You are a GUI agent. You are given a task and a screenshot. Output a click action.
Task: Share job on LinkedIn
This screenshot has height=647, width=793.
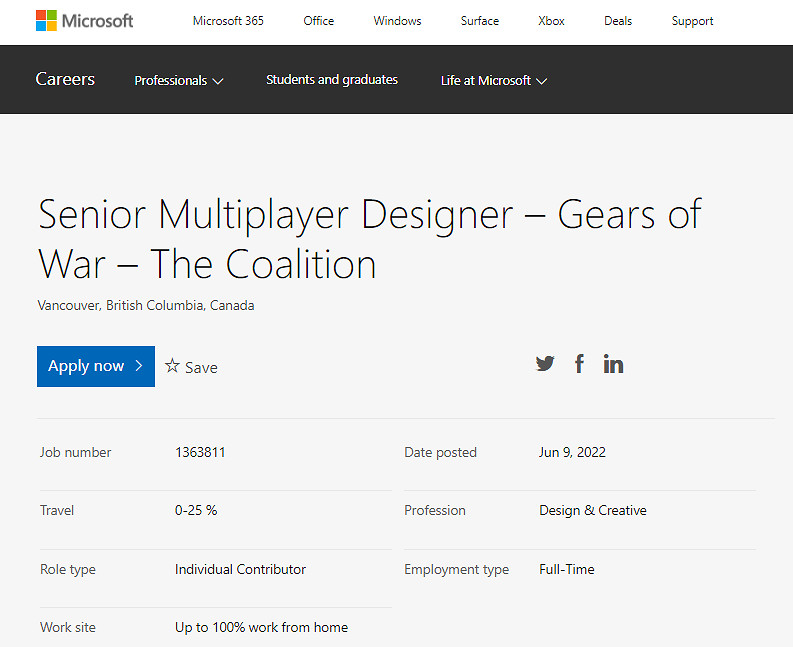(613, 364)
